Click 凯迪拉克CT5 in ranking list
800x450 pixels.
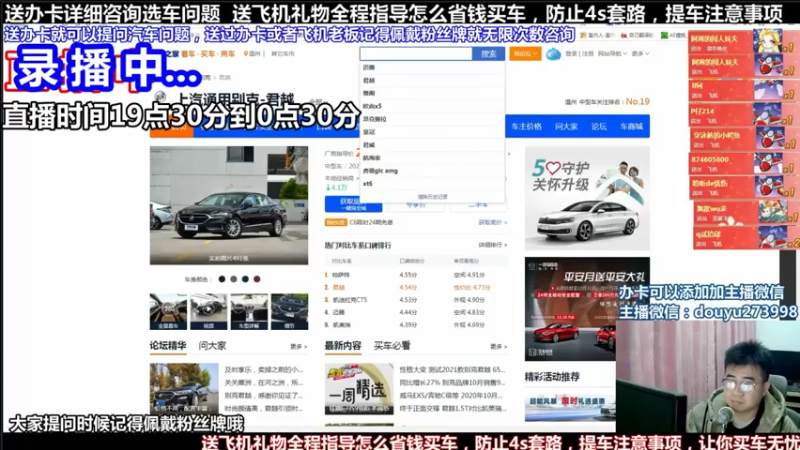tap(349, 299)
